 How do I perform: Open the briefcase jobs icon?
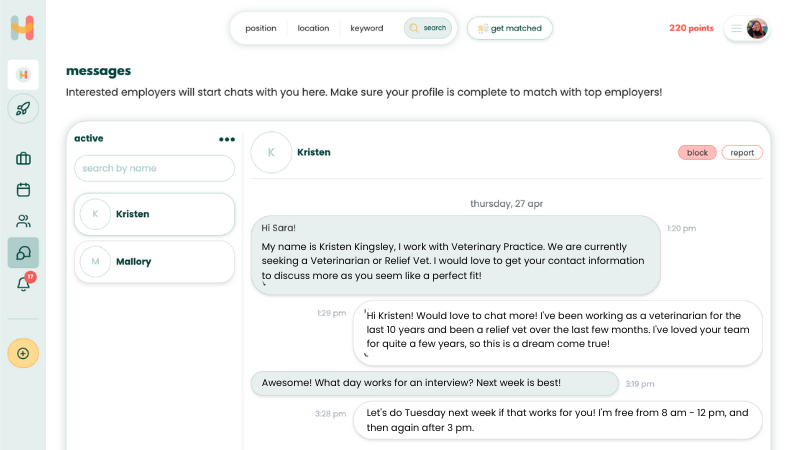point(23,159)
